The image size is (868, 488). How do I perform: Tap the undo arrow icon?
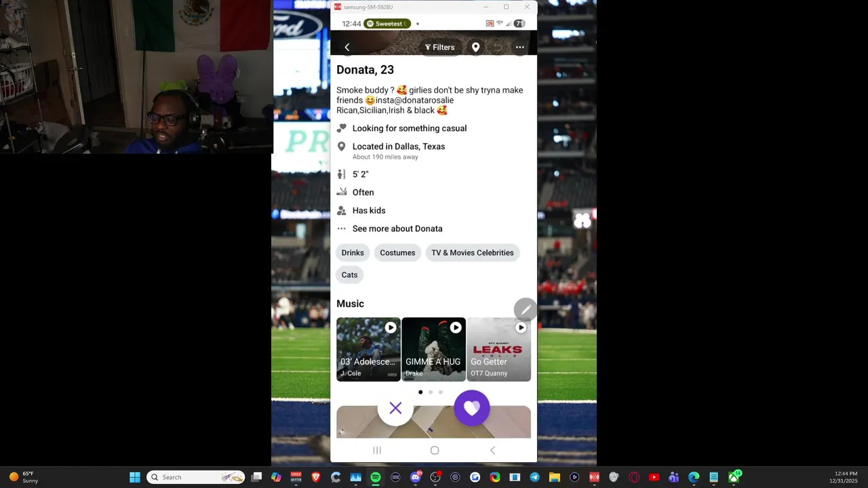tap(498, 47)
